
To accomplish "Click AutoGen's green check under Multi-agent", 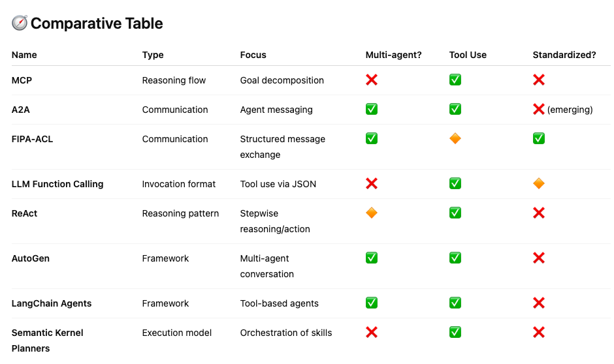I will (x=372, y=258).
